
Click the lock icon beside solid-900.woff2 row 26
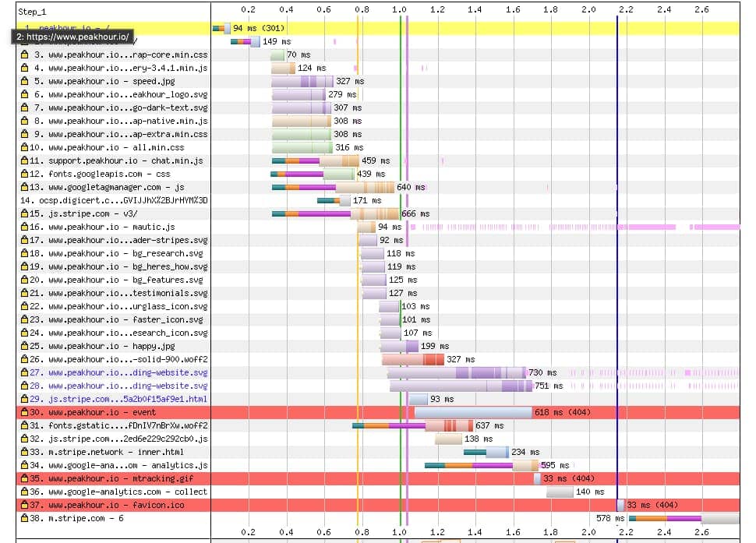tap(25, 359)
